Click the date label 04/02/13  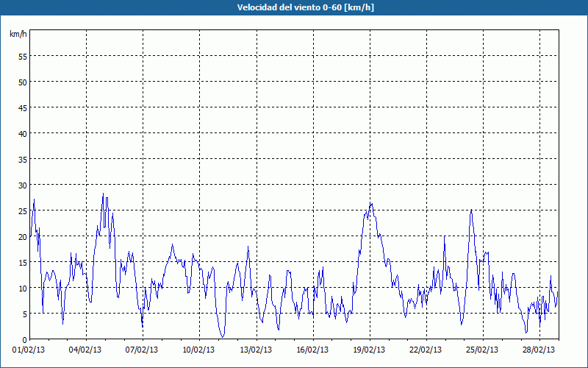85,350
